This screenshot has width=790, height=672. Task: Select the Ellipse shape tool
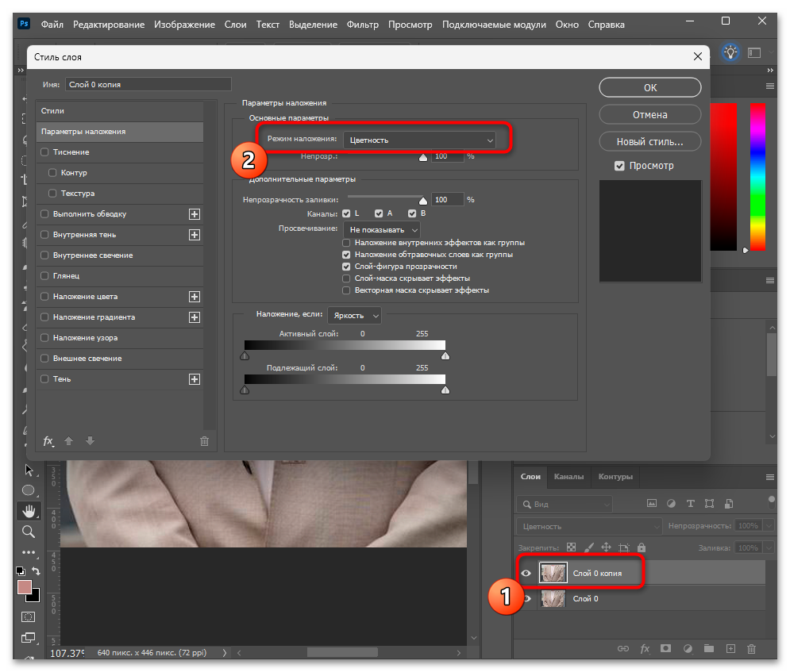29,490
